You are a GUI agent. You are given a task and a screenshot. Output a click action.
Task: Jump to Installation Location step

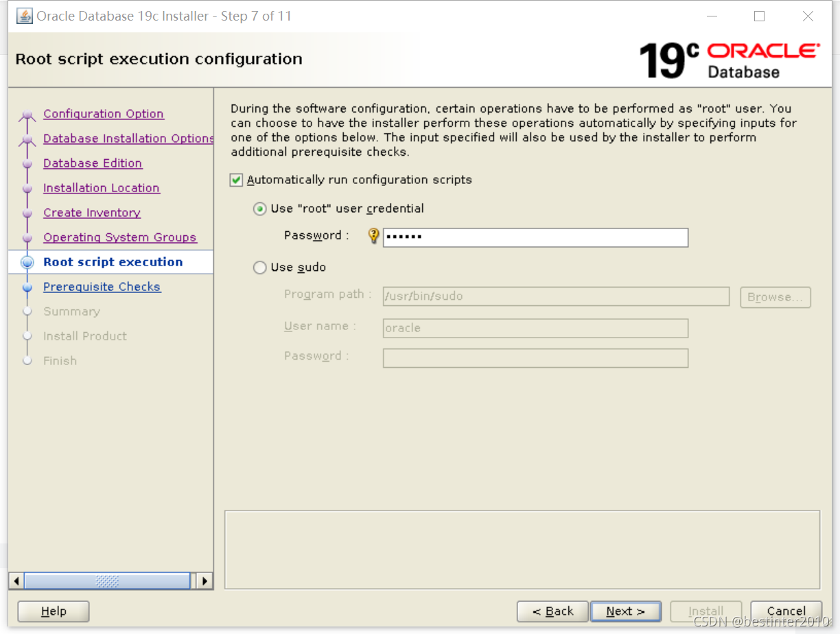[x=102, y=188]
